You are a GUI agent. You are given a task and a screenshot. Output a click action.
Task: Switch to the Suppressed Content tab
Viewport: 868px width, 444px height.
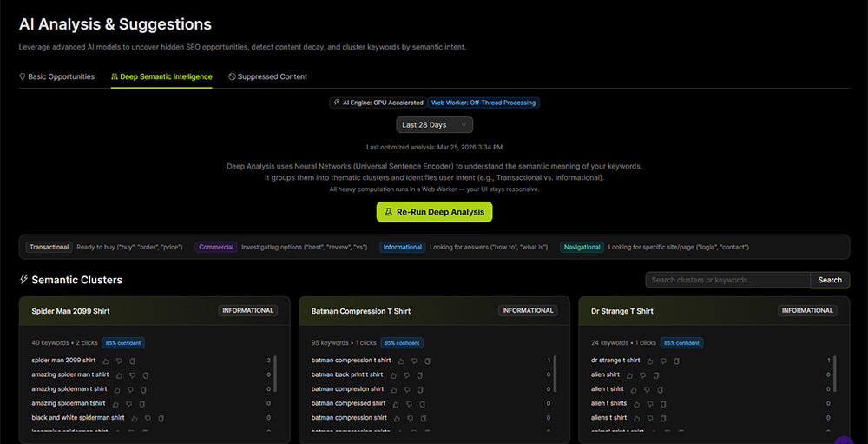pyautogui.click(x=268, y=77)
